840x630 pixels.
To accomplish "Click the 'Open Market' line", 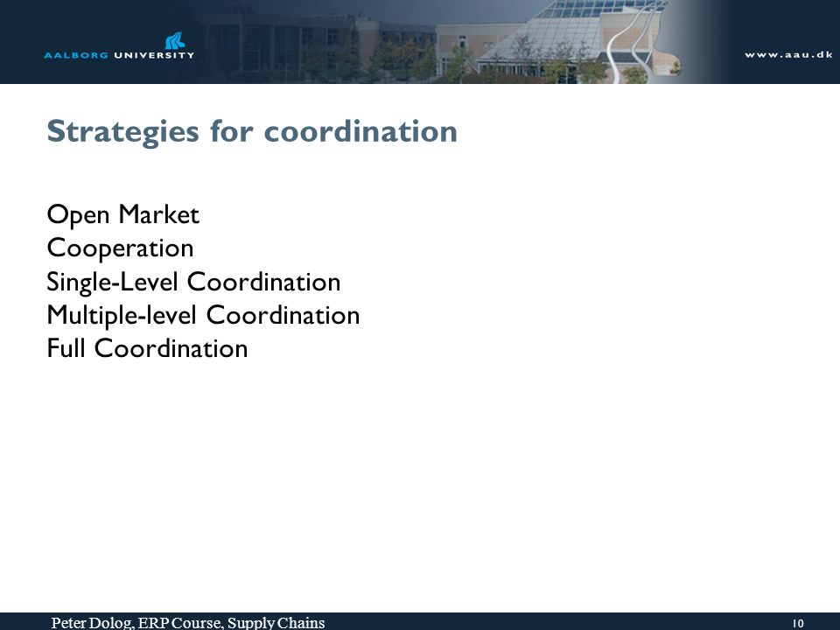I will [x=123, y=215].
